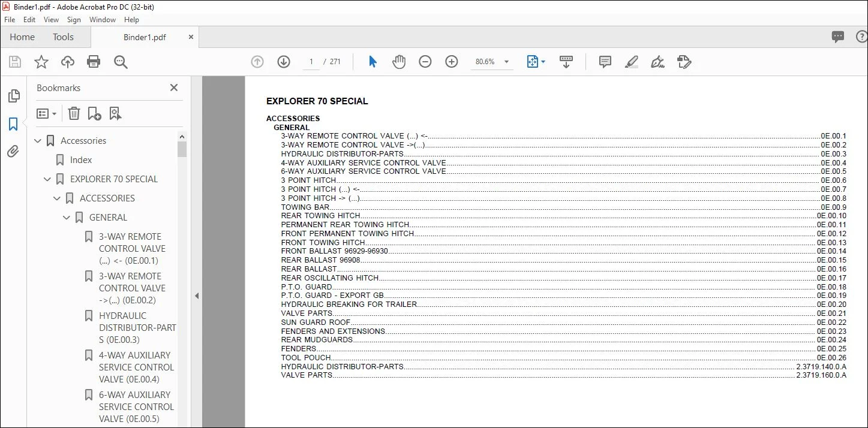Viewport: 868px width, 428px height.
Task: Click the page number input field
Action: coord(311,62)
